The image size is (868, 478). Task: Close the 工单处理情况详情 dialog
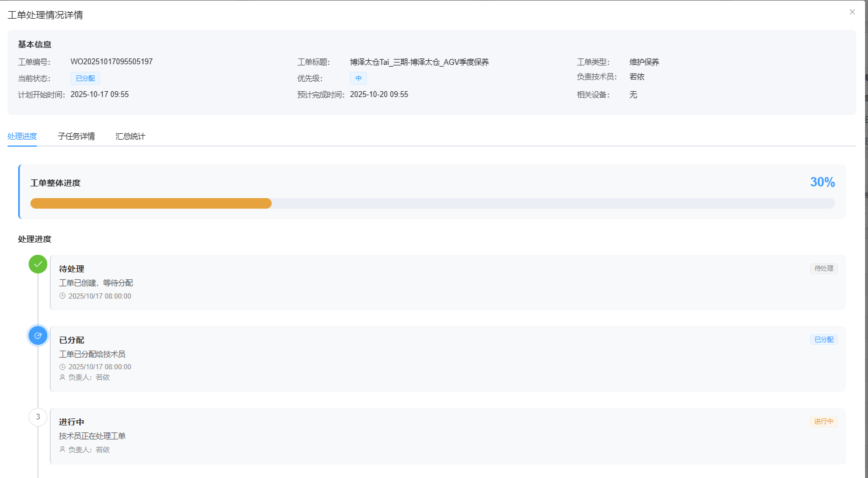[852, 12]
